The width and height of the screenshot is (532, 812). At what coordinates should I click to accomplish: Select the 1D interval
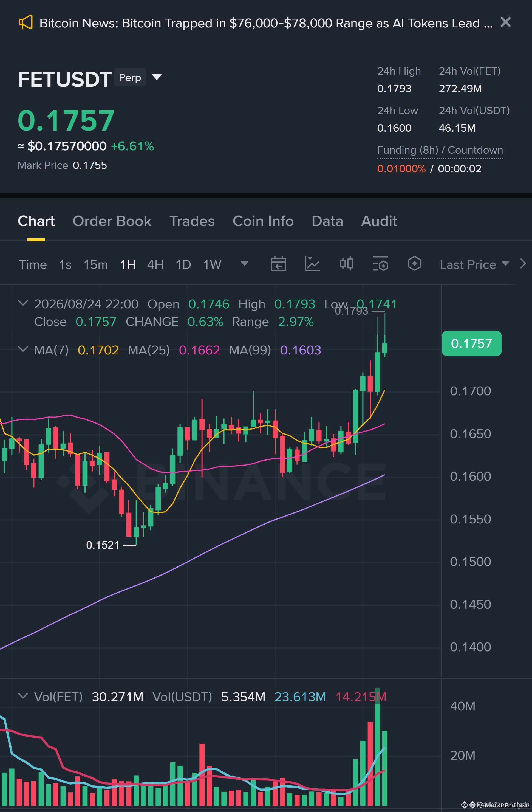coord(183,264)
